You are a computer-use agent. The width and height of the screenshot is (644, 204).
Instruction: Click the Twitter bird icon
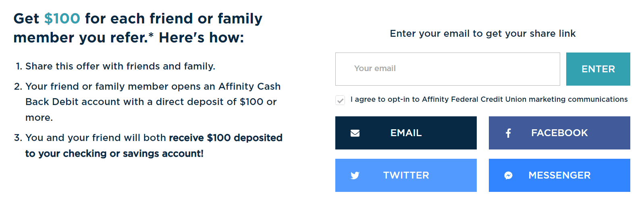(355, 175)
